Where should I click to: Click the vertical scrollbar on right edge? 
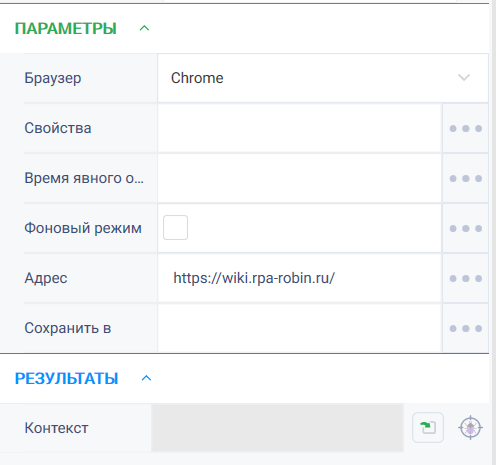pos(493,232)
